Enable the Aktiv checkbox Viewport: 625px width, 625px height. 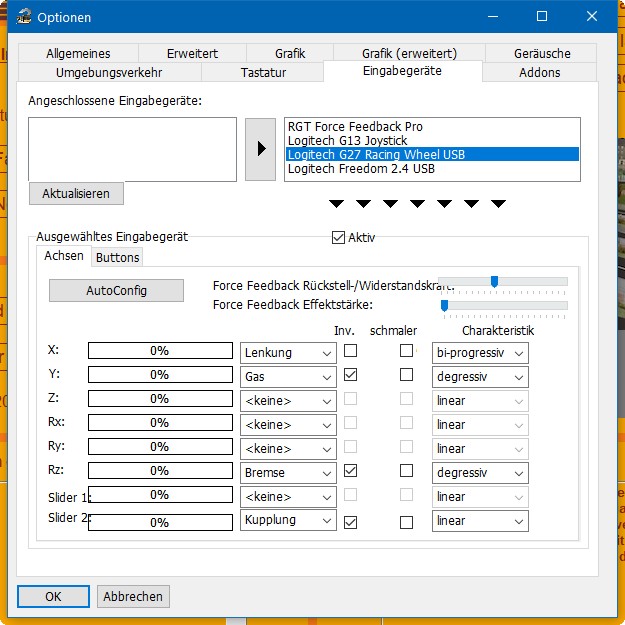[338, 238]
